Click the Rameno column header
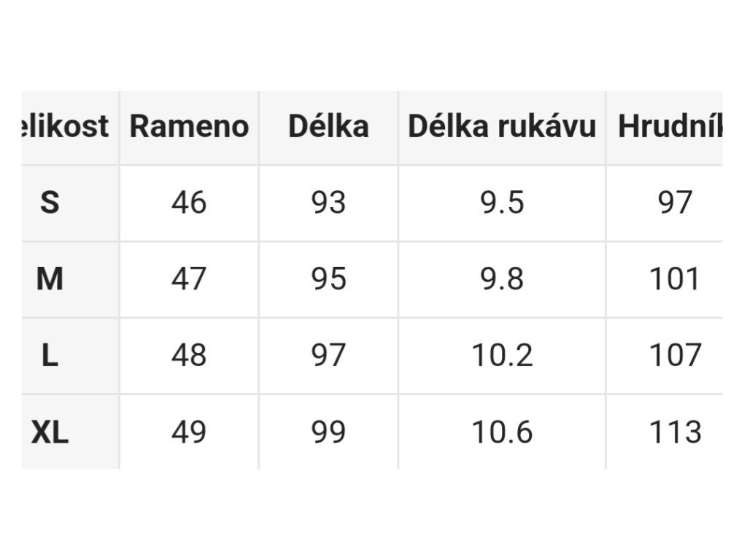Viewport: 747px width, 560px height. (x=189, y=127)
